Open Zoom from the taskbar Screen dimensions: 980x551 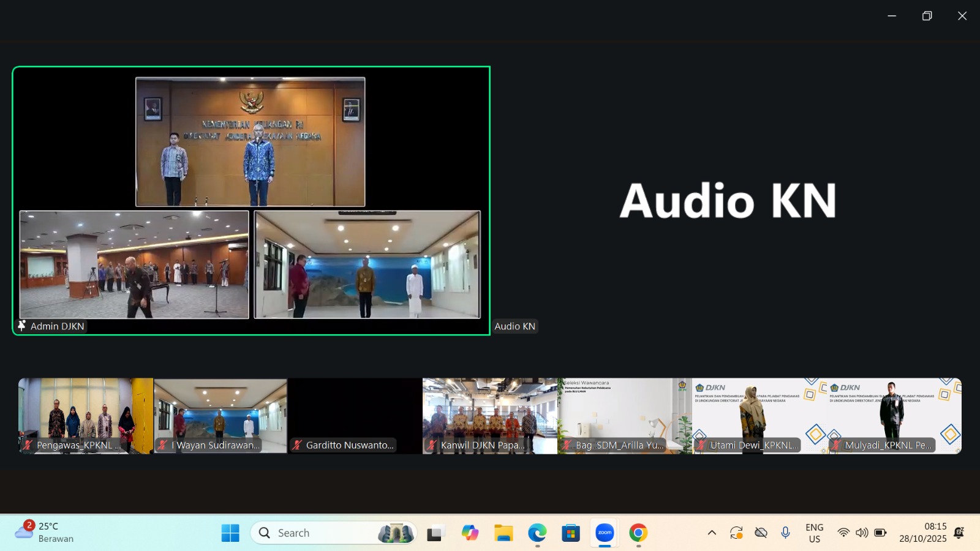point(605,533)
